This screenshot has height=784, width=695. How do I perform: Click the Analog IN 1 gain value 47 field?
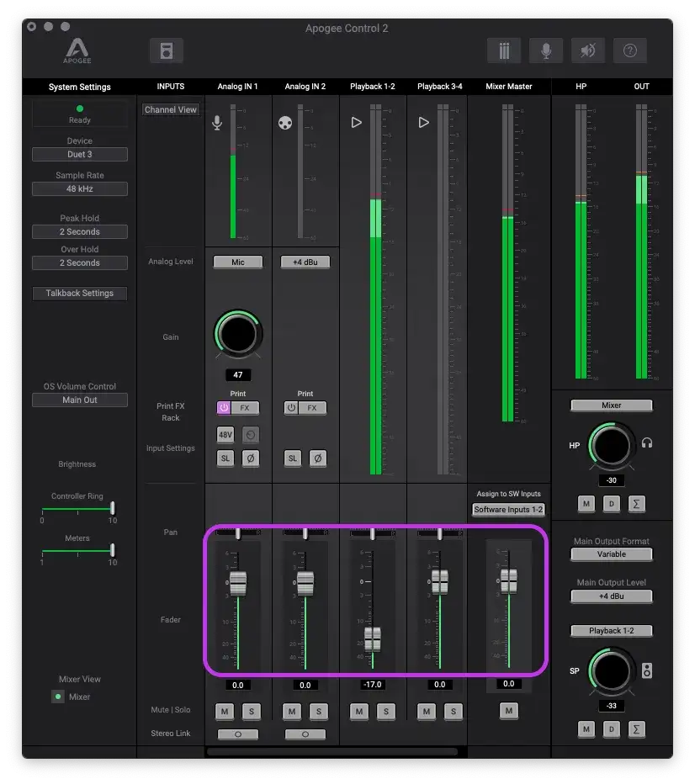click(238, 374)
